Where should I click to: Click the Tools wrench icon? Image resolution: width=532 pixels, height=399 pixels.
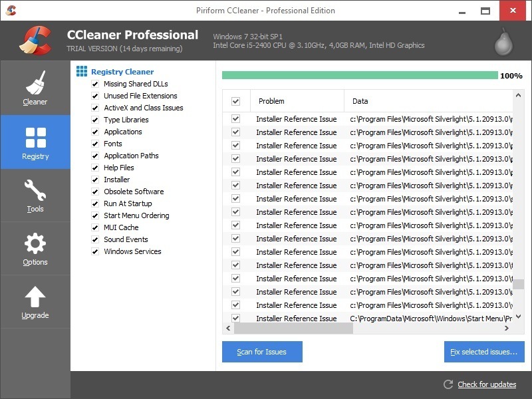(35, 190)
